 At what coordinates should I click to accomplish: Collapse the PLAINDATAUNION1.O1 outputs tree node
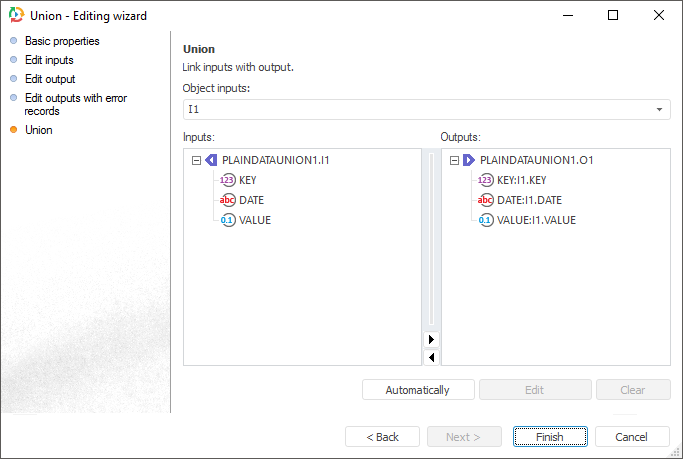(x=454, y=160)
